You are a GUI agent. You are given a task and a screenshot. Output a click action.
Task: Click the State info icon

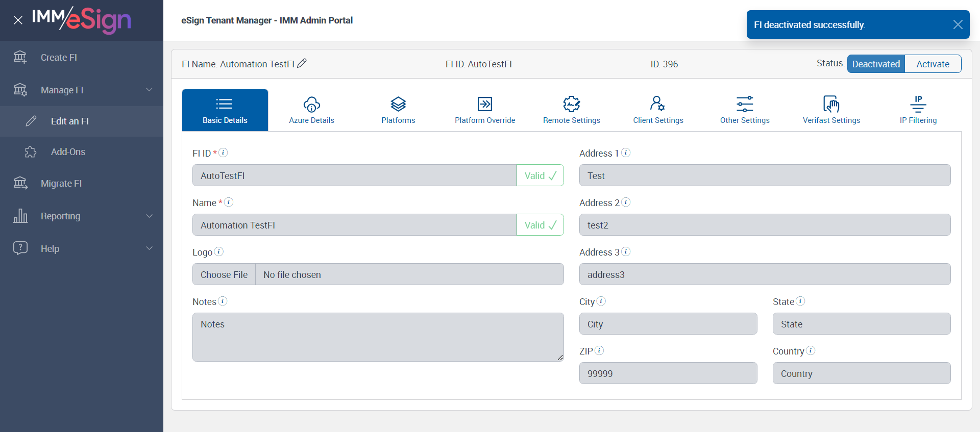[801, 301]
